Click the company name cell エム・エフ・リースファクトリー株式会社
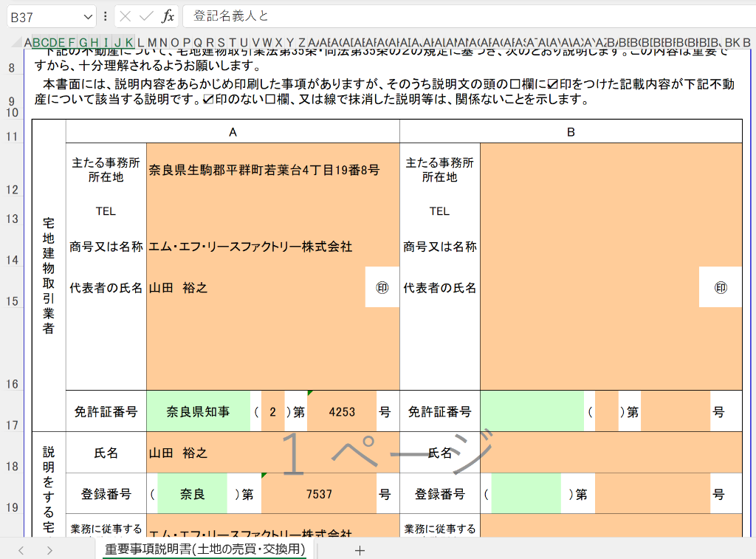756x559 pixels. tap(251, 247)
